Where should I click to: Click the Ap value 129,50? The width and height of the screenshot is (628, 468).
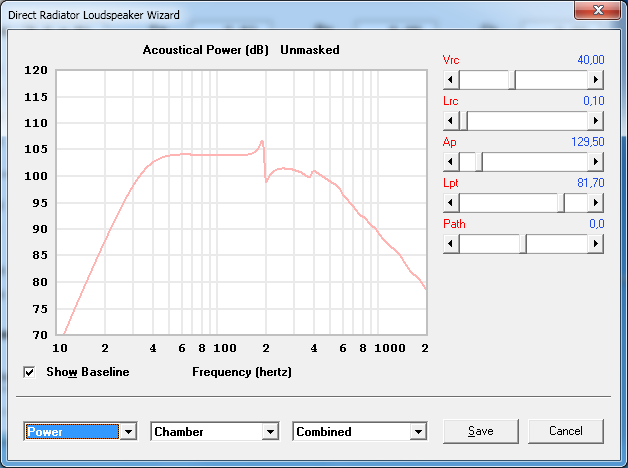588,142
